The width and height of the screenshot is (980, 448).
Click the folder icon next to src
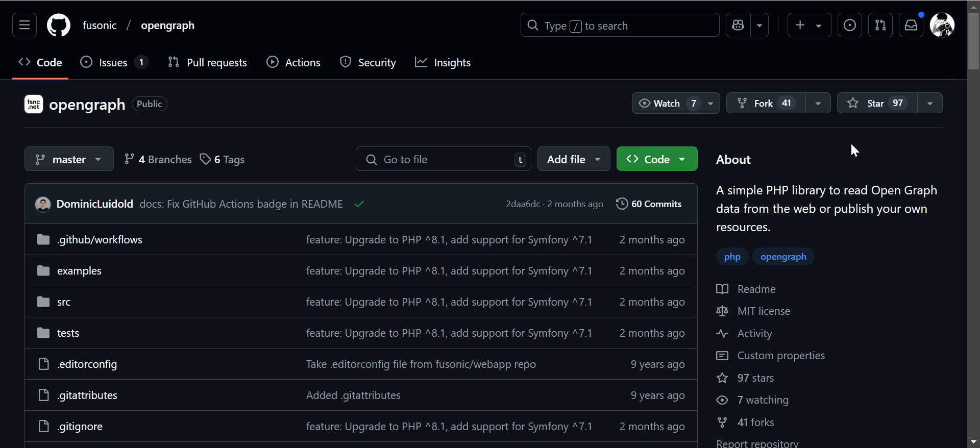(x=43, y=302)
